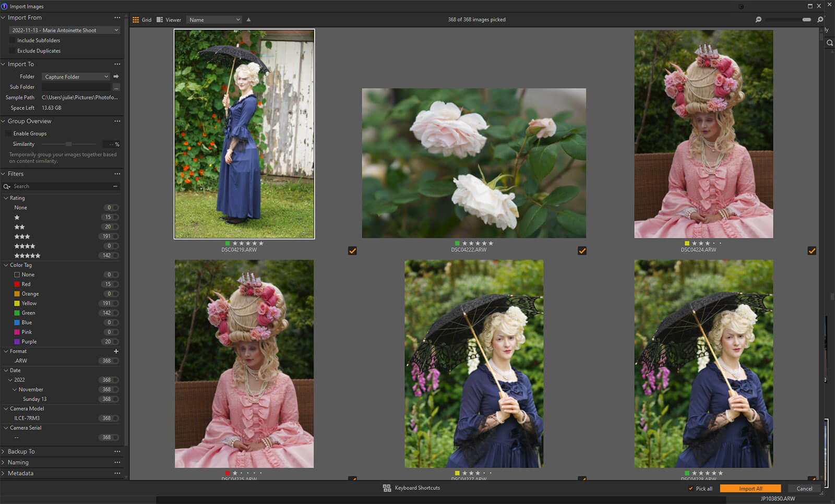Open Import From panel options menu
This screenshot has height=504, width=835.
(117, 18)
